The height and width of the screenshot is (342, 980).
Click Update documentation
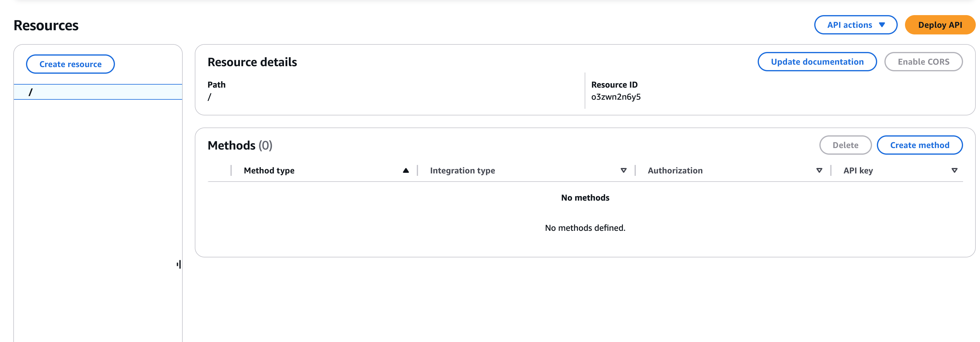(x=817, y=62)
